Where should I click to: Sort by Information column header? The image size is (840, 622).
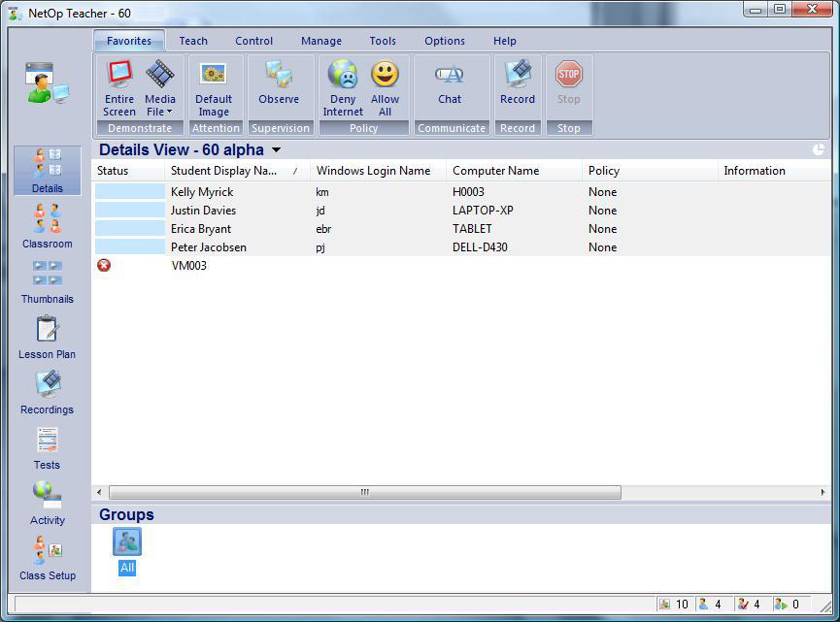[774, 171]
